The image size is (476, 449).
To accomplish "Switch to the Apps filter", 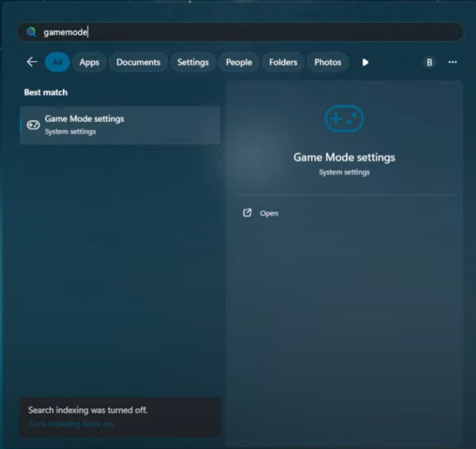I will click(89, 62).
